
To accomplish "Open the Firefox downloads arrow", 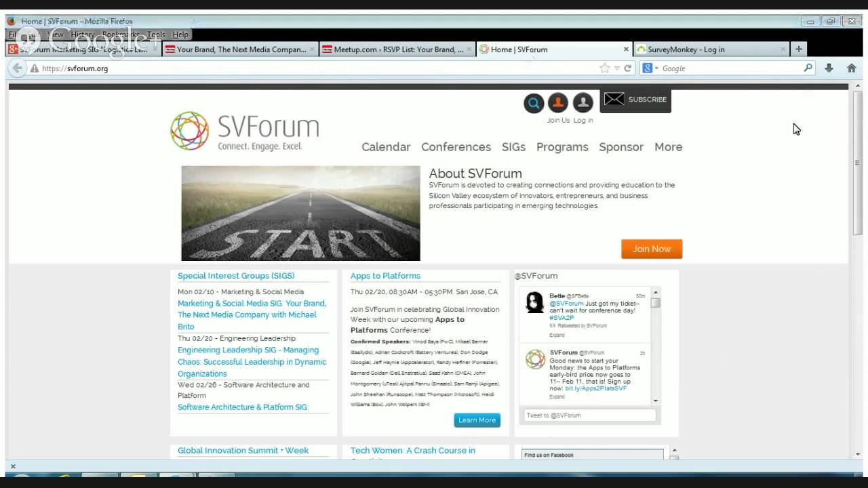I will coord(829,68).
